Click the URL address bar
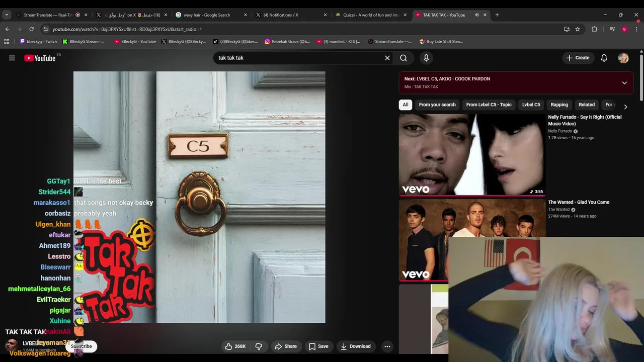 (x=302, y=29)
